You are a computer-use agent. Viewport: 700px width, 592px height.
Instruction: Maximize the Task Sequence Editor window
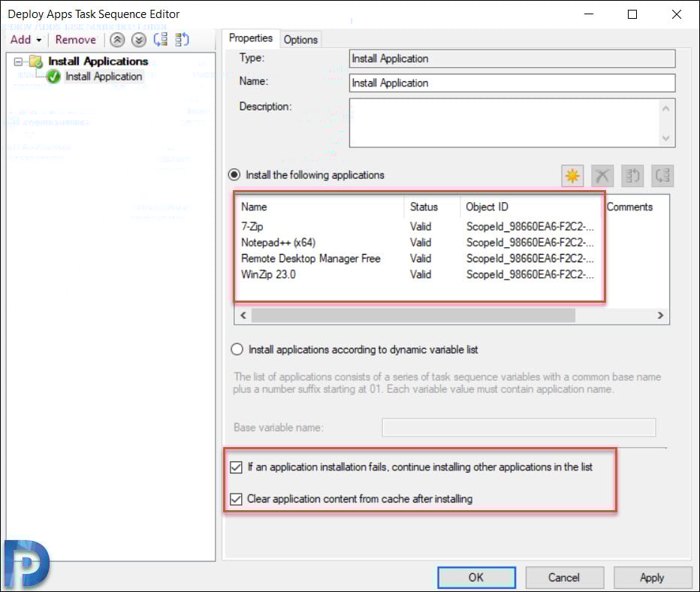[632, 14]
